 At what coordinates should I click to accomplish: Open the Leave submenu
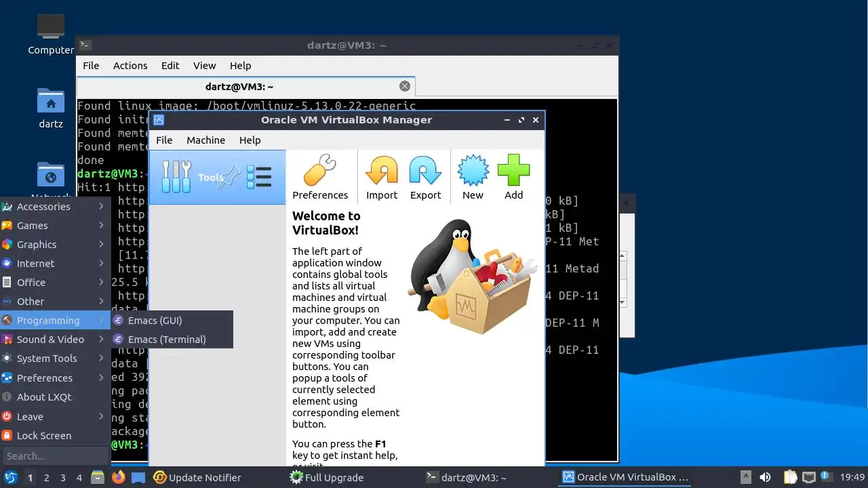(55, 416)
